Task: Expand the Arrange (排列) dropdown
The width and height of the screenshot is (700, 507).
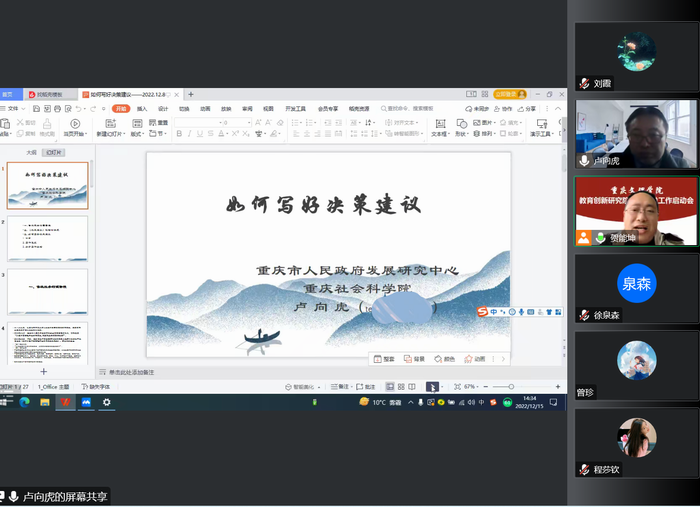Action: coord(485,133)
